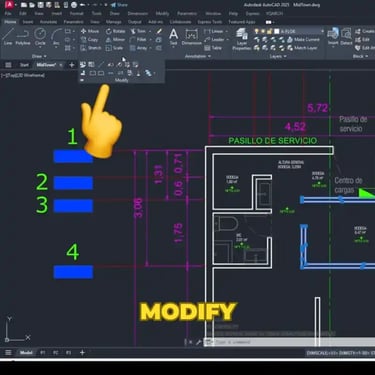This screenshot has height=375, width=375.
Task: Select the Dimension tool
Action: coord(191,37)
